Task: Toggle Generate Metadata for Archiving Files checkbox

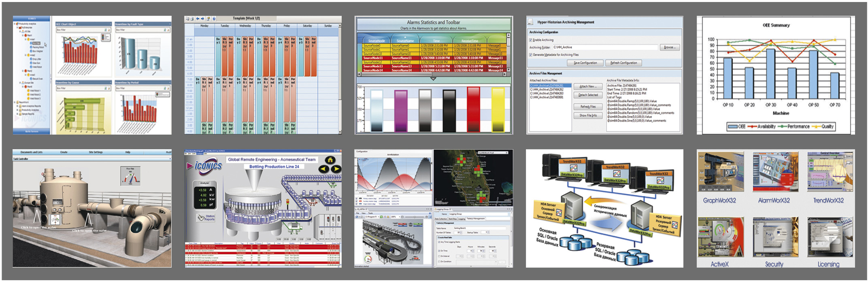Action: tap(531, 55)
